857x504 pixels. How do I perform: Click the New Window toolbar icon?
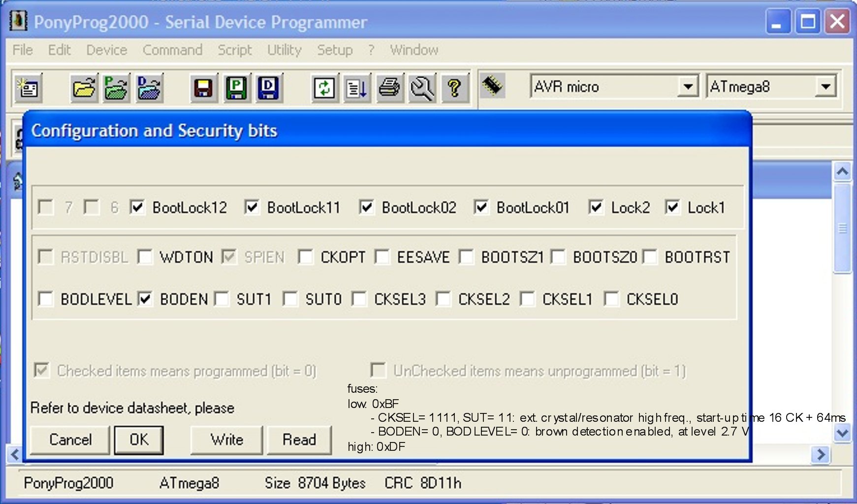click(29, 89)
